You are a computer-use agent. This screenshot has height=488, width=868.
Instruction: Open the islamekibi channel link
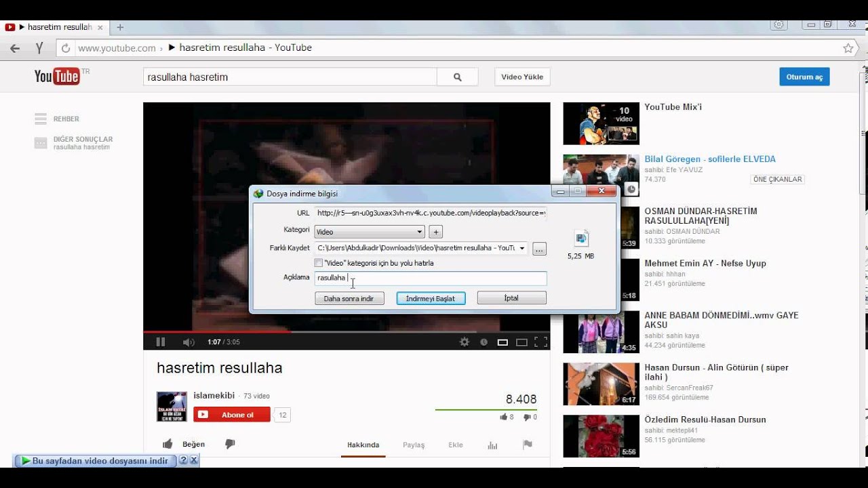(214, 396)
